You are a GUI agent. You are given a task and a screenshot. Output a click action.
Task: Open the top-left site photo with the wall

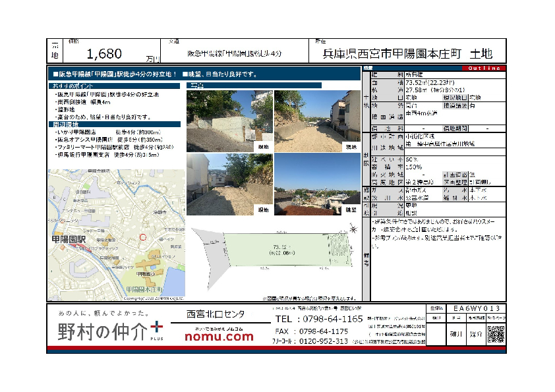pos(229,121)
